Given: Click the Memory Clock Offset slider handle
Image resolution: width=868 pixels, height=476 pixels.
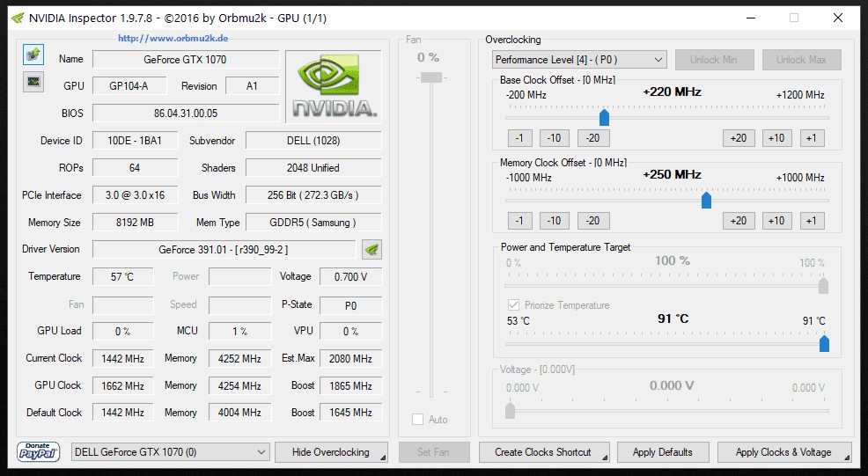Looking at the screenshot, I should coord(706,200).
